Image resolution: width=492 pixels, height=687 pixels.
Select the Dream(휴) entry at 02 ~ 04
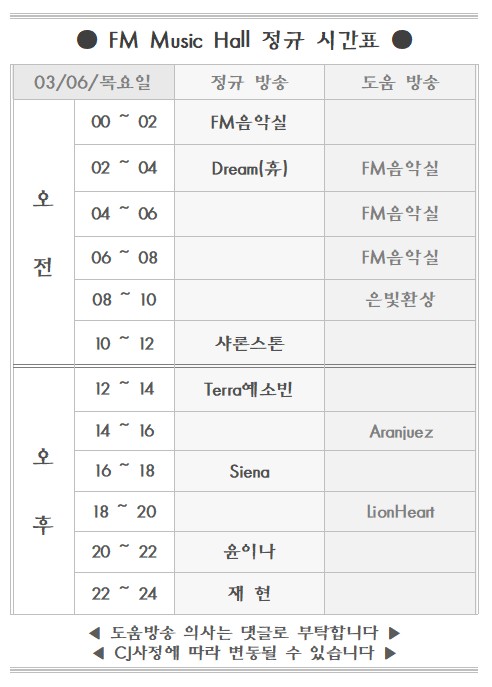249,168
